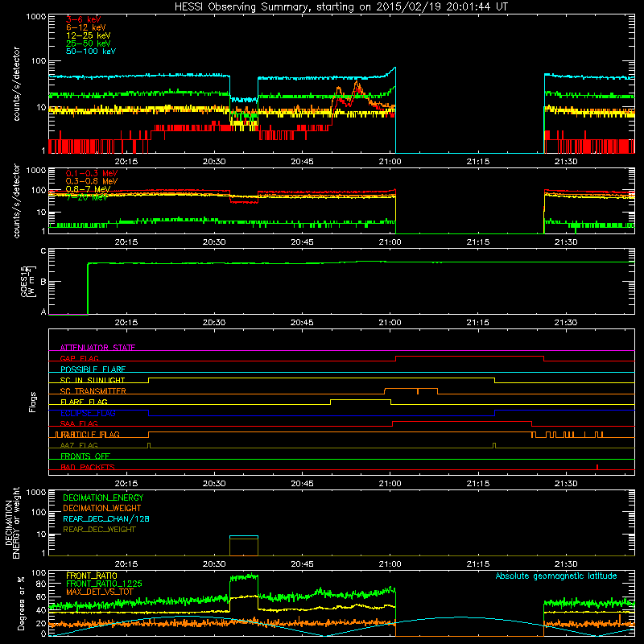Click the 0.1-0.3 MeV legend label
644x644 pixels.
coord(92,173)
